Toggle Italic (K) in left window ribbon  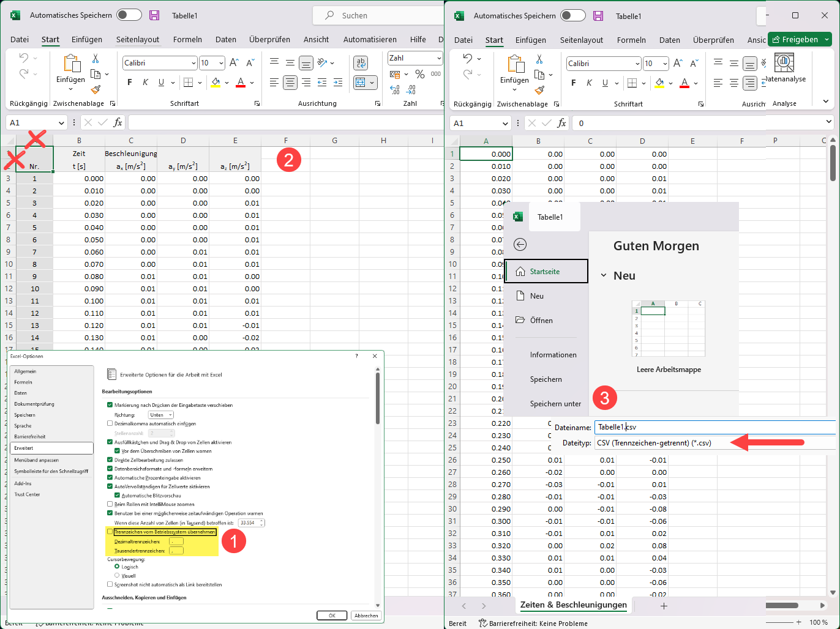pyautogui.click(x=145, y=82)
